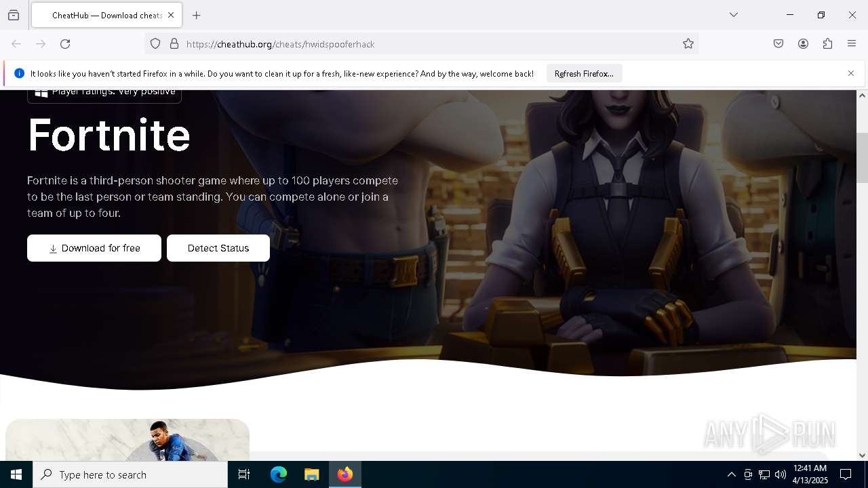Image resolution: width=868 pixels, height=488 pixels.
Task: Open Save to Pocket icon
Action: (x=778, y=44)
